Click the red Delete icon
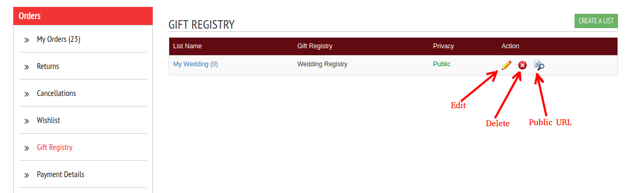Screen dimensions: 644x193 523,65
